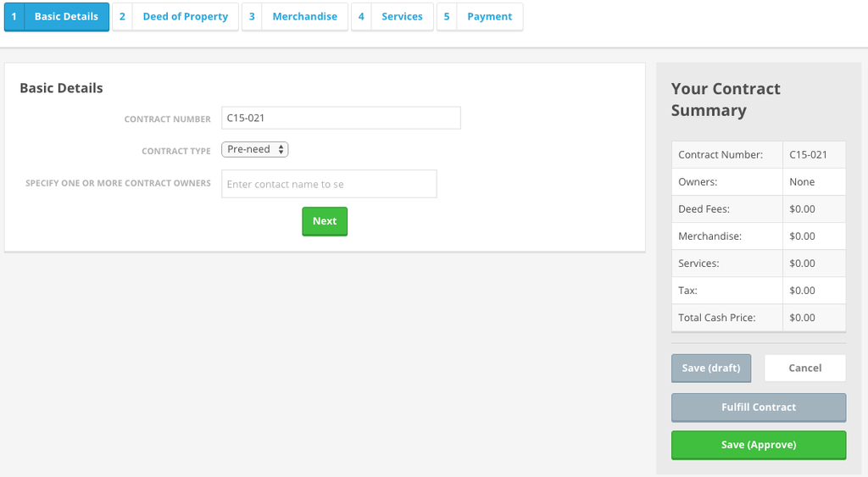Viewport: 868px width, 477px height.
Task: Go to Deed of Property step
Action: point(175,17)
